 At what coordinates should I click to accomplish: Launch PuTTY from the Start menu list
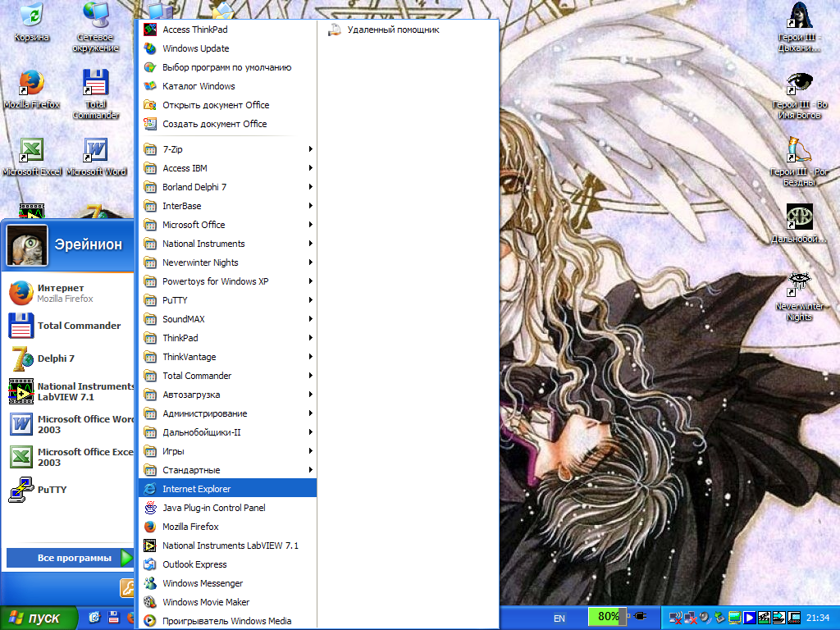coord(52,490)
